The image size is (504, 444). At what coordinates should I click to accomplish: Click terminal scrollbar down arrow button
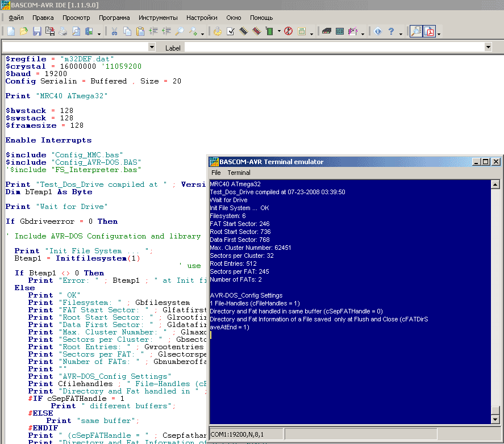(495, 419)
